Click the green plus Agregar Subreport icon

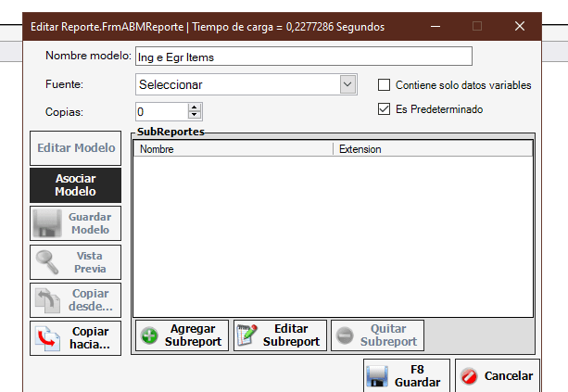coord(150,335)
